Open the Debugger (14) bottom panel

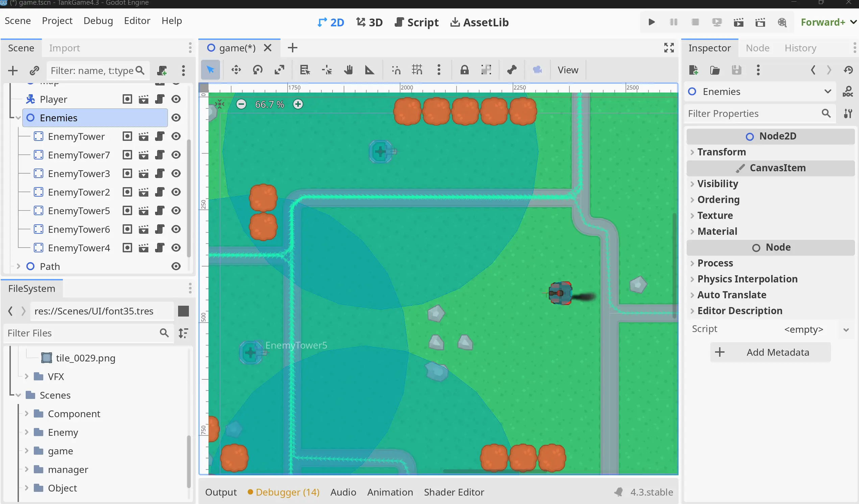284,493
